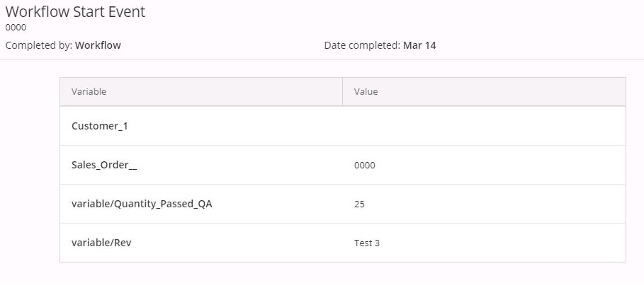Click the value 25 in the table
Viewport: 644px width, 283px height.
click(x=359, y=204)
